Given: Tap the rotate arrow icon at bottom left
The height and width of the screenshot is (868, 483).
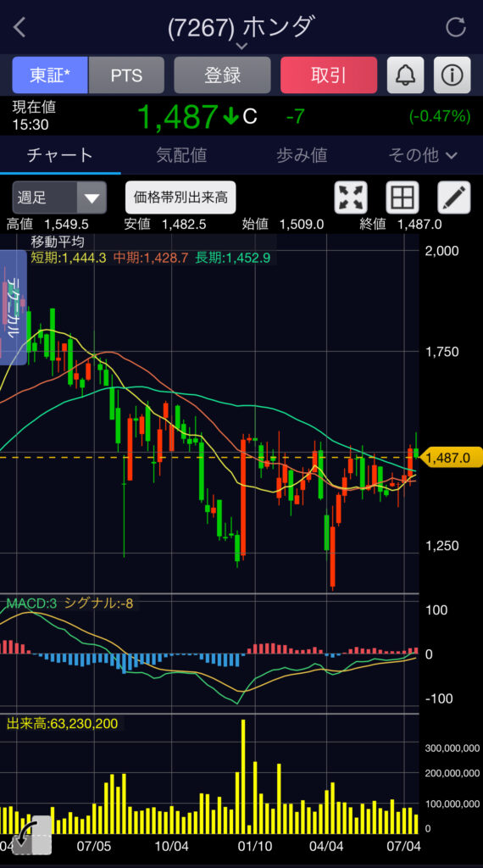Looking at the screenshot, I should pos(31,835).
